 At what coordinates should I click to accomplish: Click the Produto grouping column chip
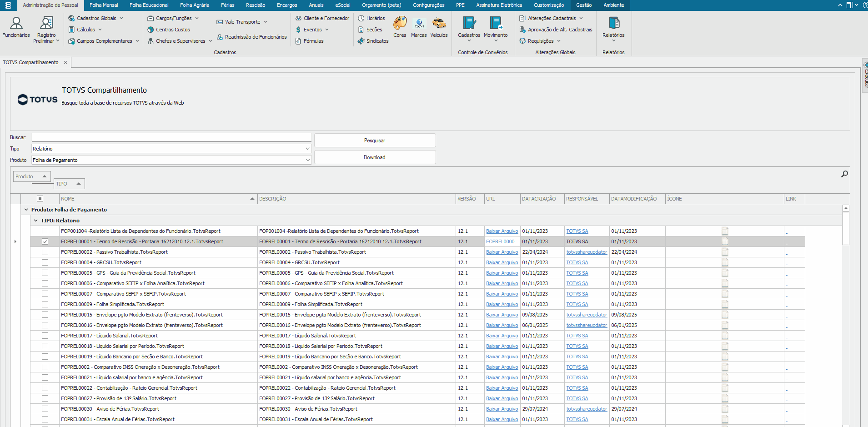coord(32,176)
